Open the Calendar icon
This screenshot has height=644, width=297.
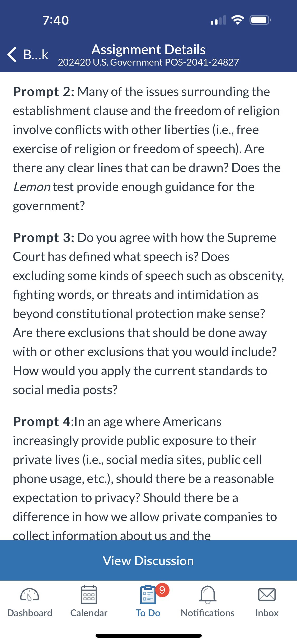(89, 595)
